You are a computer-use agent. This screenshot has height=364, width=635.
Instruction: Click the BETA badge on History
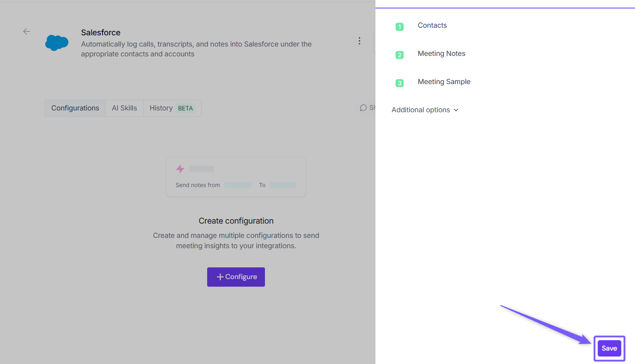[x=185, y=108]
